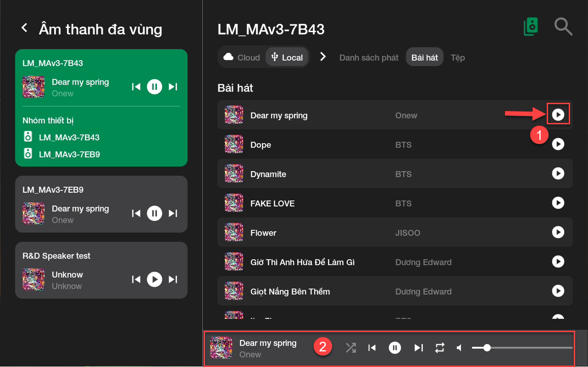
Task: Skip to next track in bottom player
Action: [x=418, y=348]
